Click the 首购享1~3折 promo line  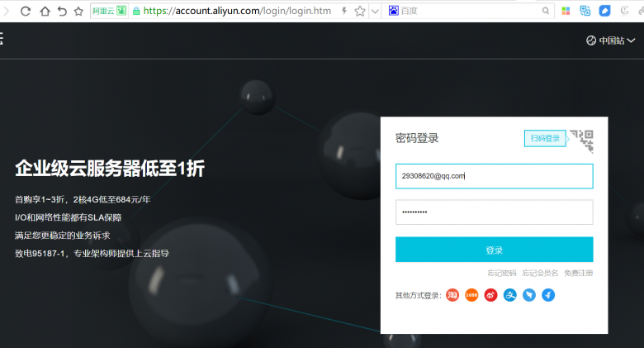pyautogui.click(x=83, y=199)
